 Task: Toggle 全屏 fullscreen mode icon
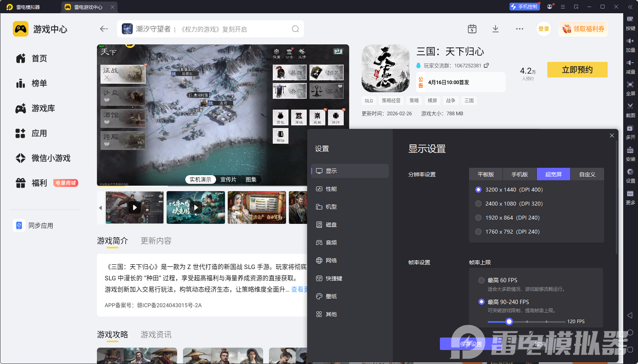coord(630,84)
